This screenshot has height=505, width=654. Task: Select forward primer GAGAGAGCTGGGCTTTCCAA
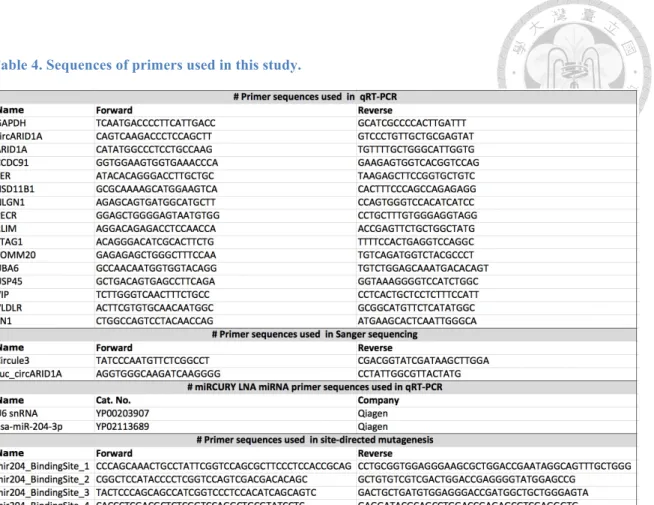click(156, 255)
